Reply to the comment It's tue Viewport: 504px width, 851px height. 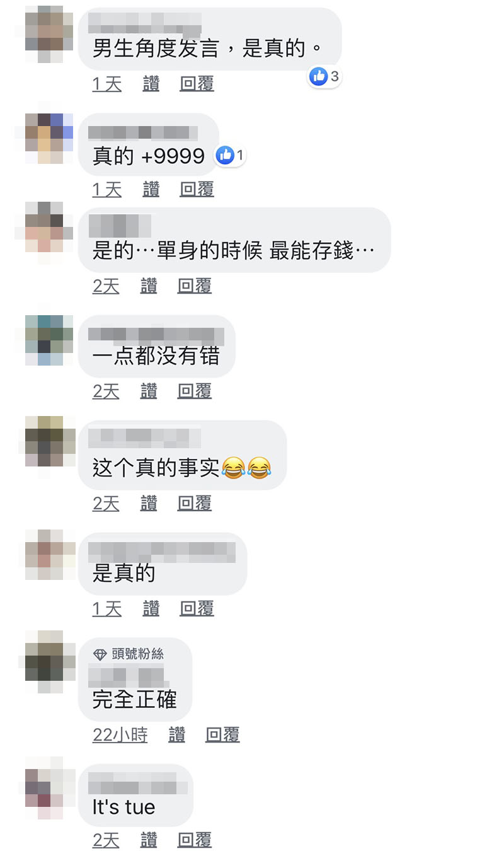coord(195,840)
